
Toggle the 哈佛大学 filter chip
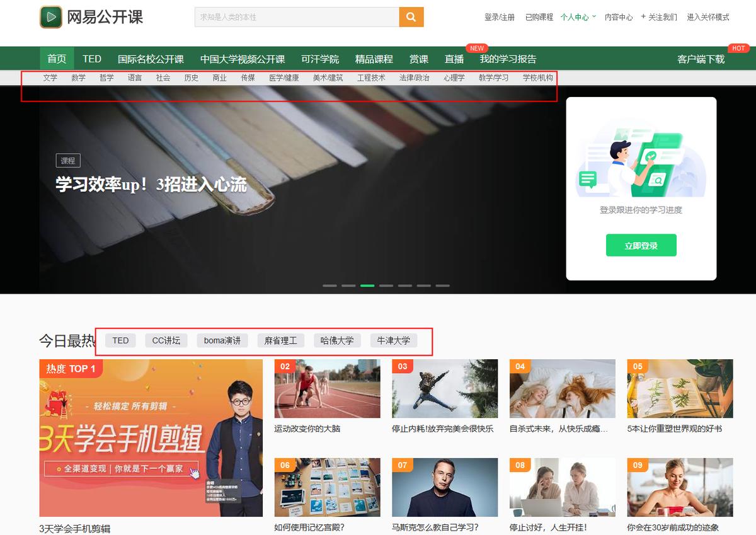[338, 340]
